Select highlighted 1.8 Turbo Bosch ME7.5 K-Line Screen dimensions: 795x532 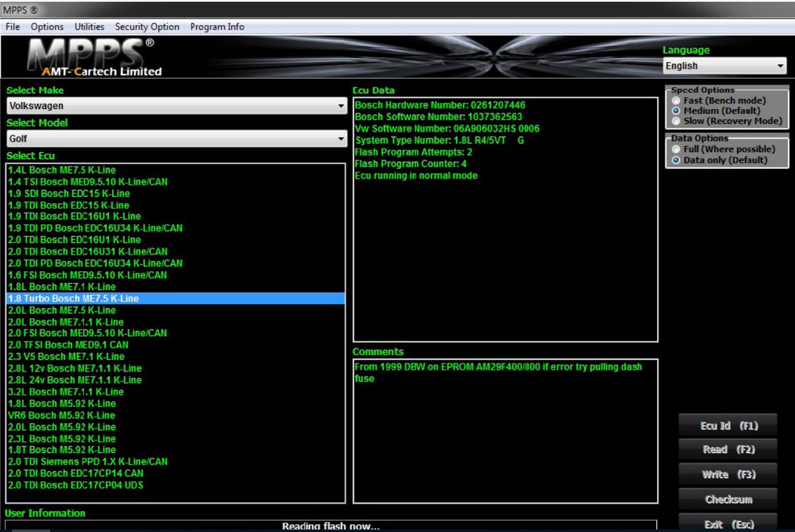coord(176,299)
